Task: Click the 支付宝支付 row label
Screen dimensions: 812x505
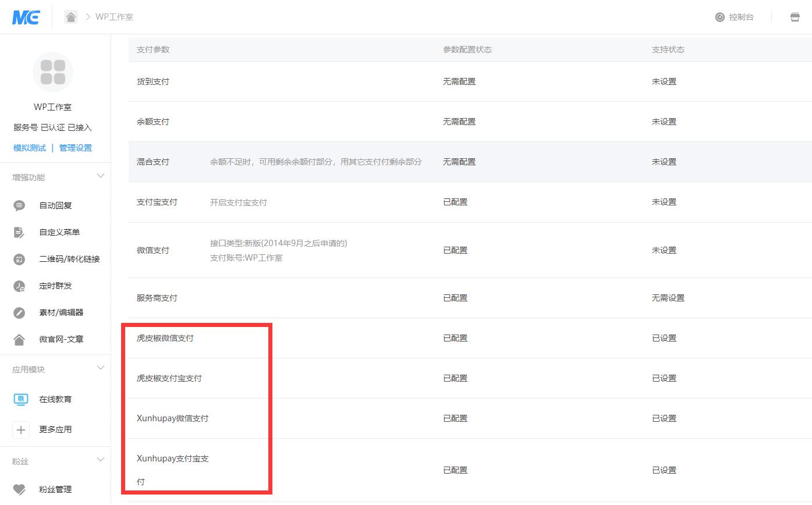Action: coord(157,202)
